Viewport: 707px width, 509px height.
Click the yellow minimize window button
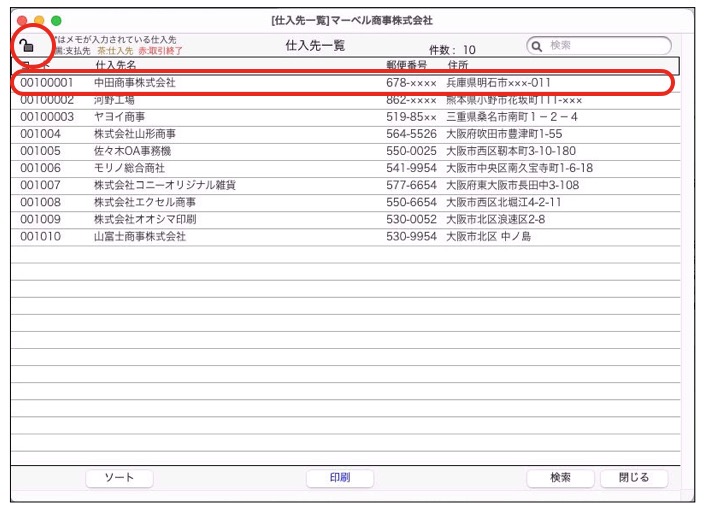38,20
